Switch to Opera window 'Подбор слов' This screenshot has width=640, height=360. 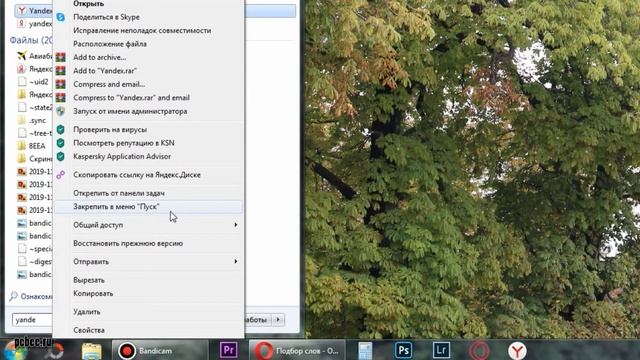point(297,351)
